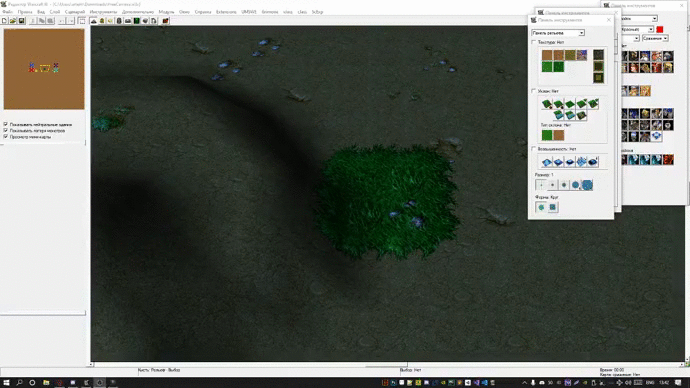The image size is (690, 388).
Task: Toggle Просмотр мини-карты checkbox
Action: tap(6, 137)
